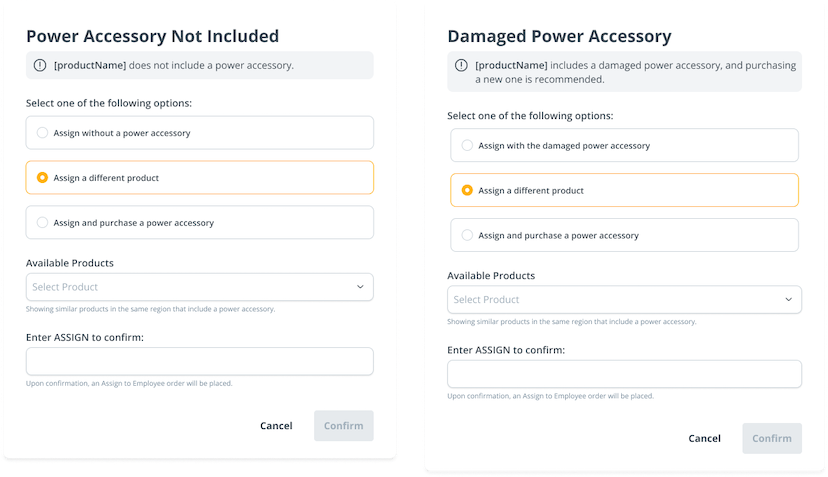Image resolution: width=828 pixels, height=477 pixels.
Task: Click info icon in Damaged Power Accessory banner
Action: pos(461,65)
